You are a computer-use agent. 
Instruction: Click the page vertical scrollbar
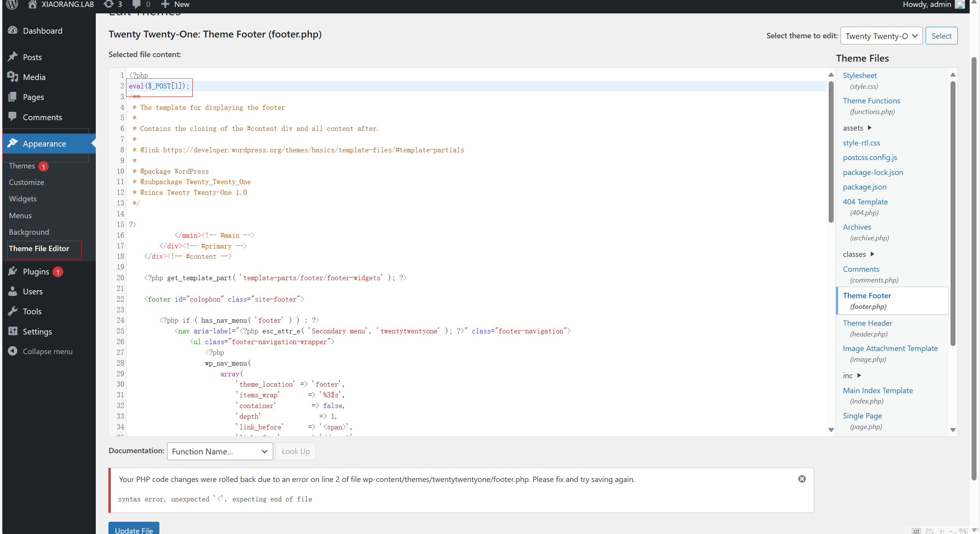tap(974, 268)
